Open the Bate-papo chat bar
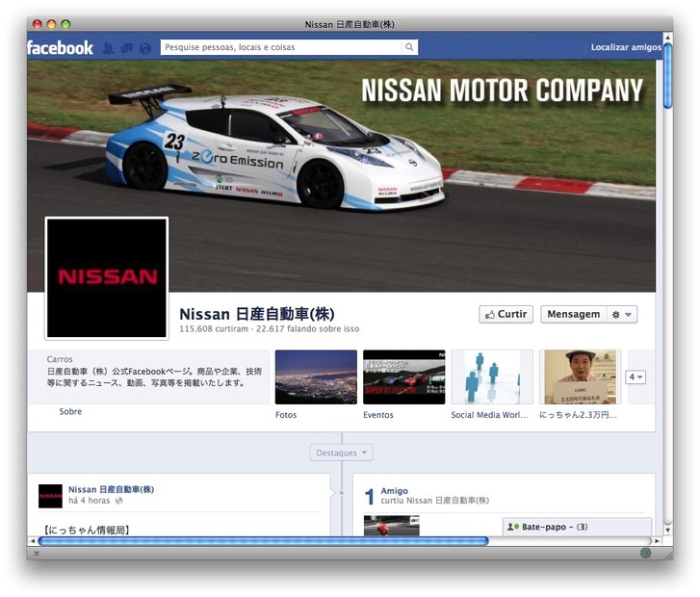Screen dimensions: 700x597 point(577,527)
